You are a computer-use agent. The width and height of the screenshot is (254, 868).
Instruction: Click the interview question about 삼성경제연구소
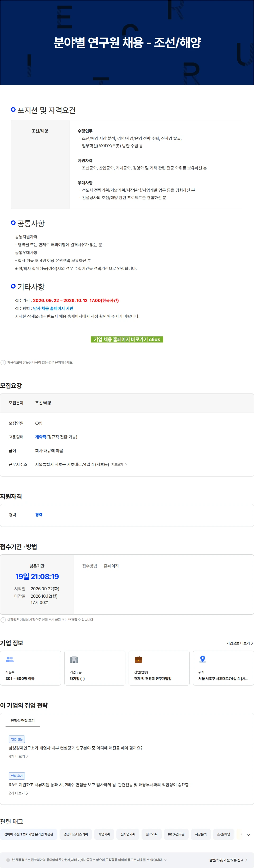pos(76,748)
